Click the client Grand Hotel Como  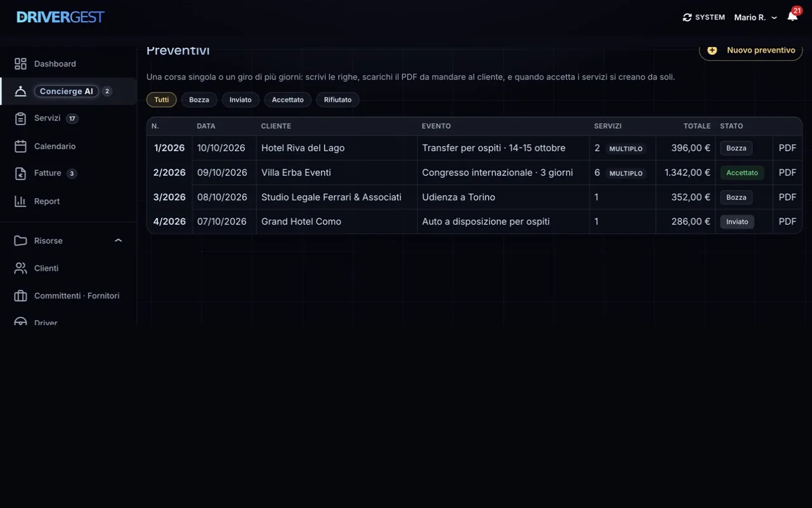(x=301, y=222)
